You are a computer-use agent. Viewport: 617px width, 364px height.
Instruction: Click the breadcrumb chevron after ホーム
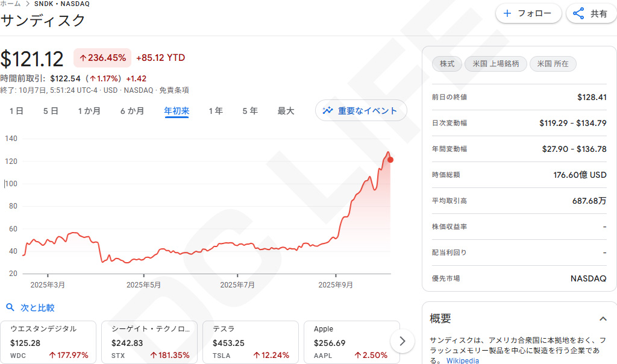(x=28, y=4)
